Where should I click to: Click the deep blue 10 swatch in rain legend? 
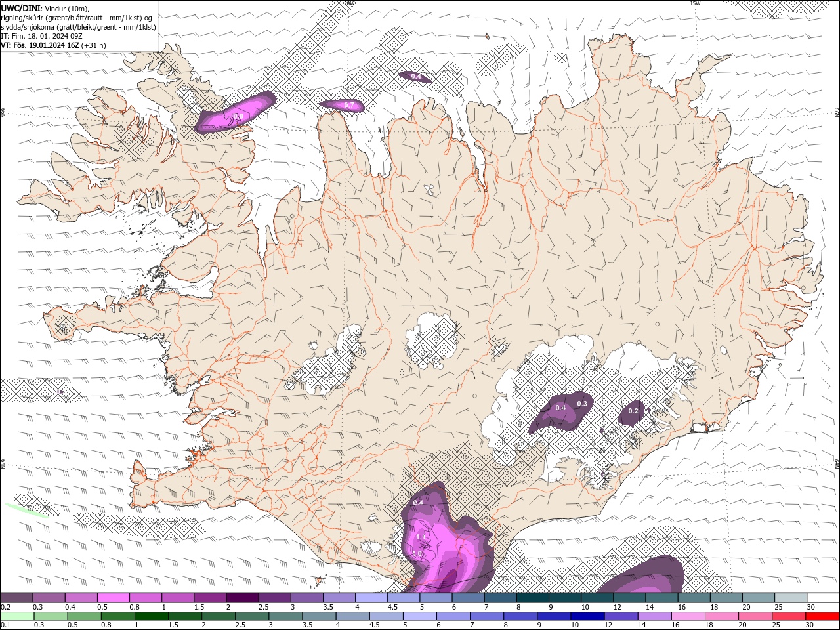click(587, 616)
